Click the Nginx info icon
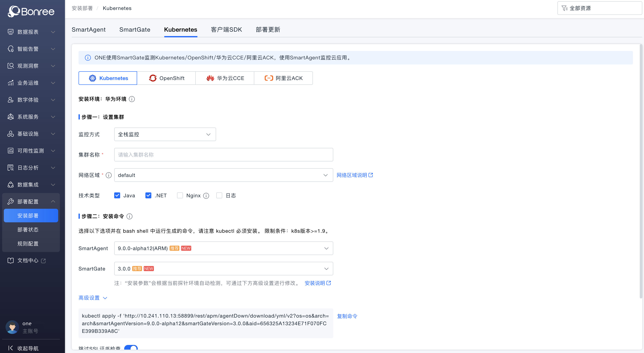 point(206,196)
